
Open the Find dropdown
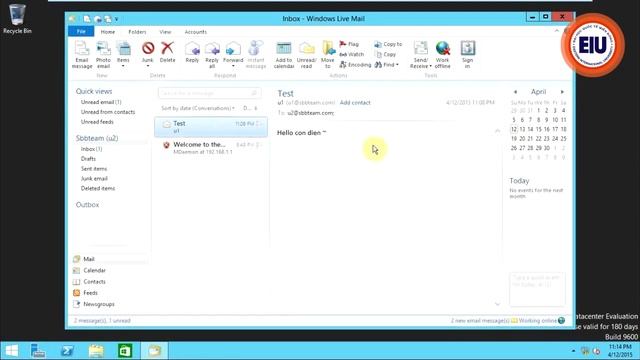click(387, 64)
